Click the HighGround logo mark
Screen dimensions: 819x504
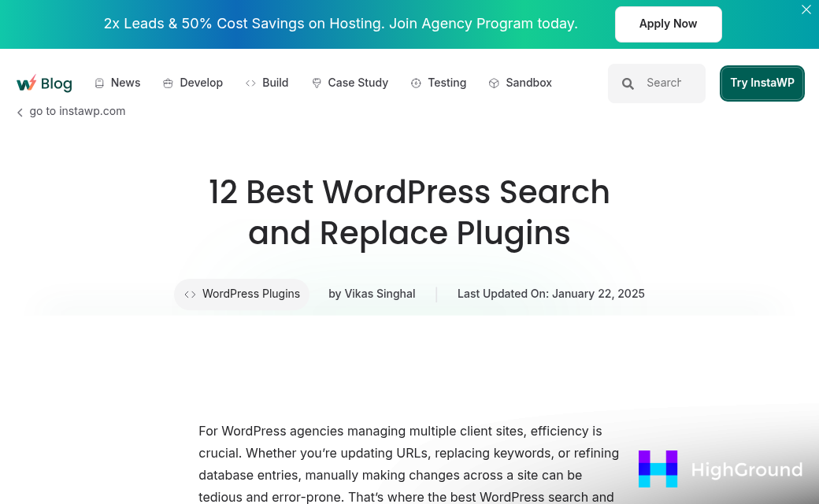pyautogui.click(x=658, y=469)
